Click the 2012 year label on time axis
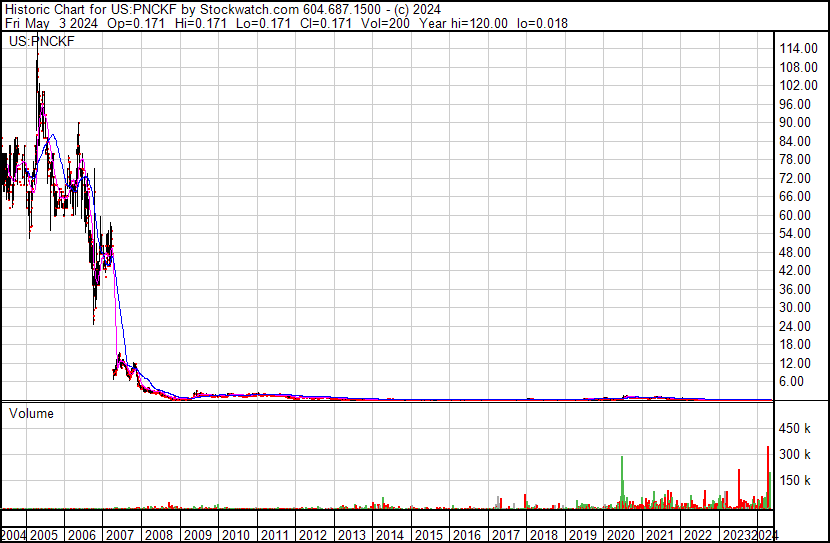This screenshot has height=543, width=830. point(313,535)
